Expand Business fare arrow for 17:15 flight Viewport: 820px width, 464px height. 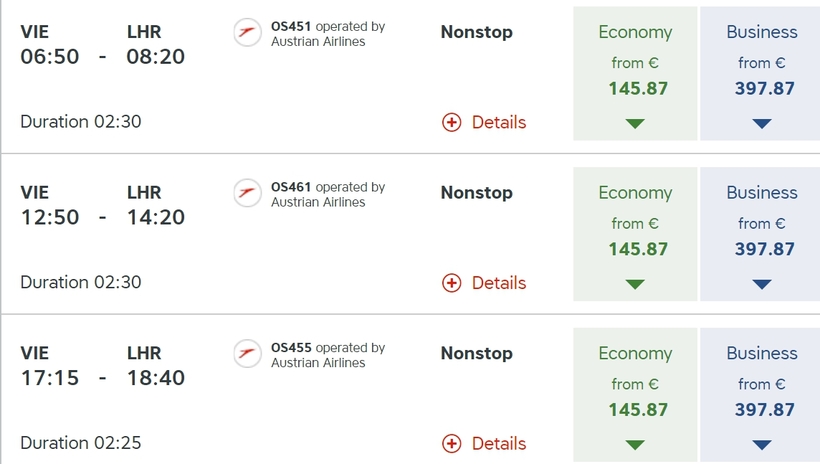tap(762, 445)
